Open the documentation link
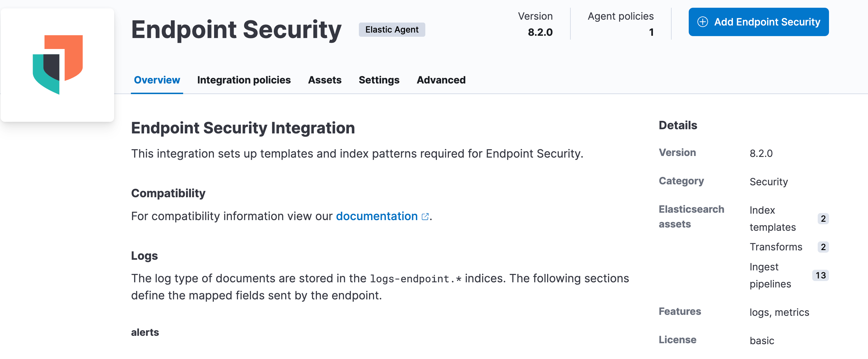Viewport: 868px width, 359px height. point(377,216)
